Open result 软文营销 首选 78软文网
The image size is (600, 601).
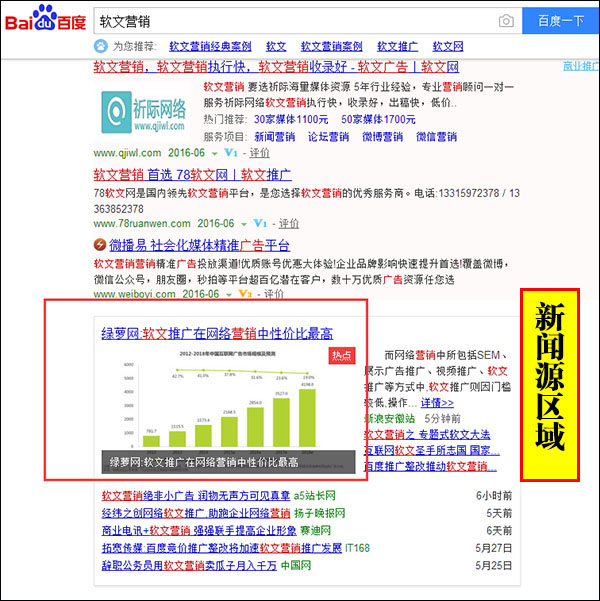pos(192,175)
